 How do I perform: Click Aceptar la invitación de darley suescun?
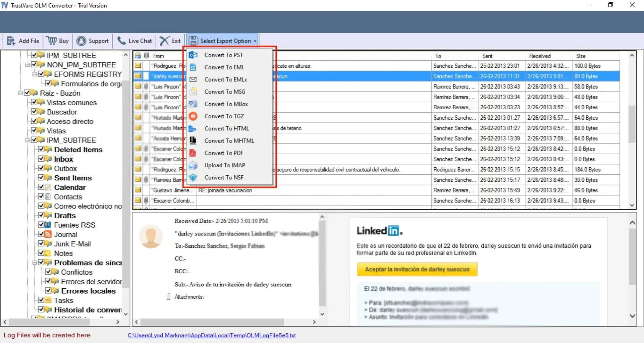tap(417, 269)
